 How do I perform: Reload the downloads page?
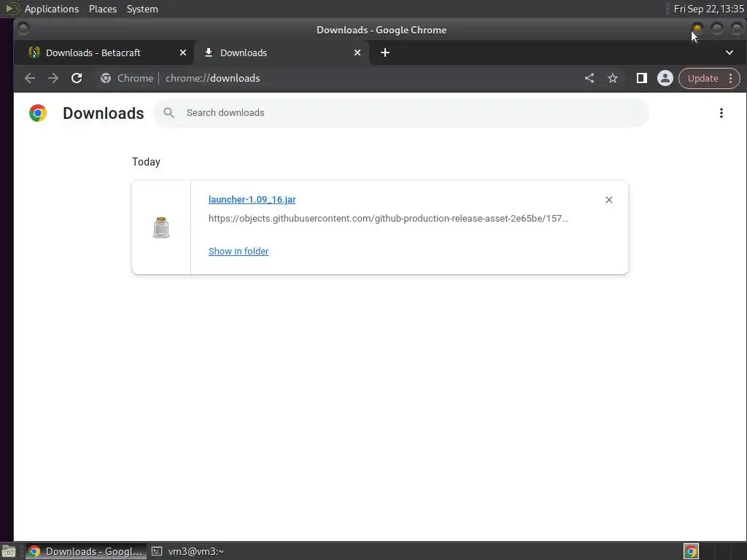coord(77,78)
